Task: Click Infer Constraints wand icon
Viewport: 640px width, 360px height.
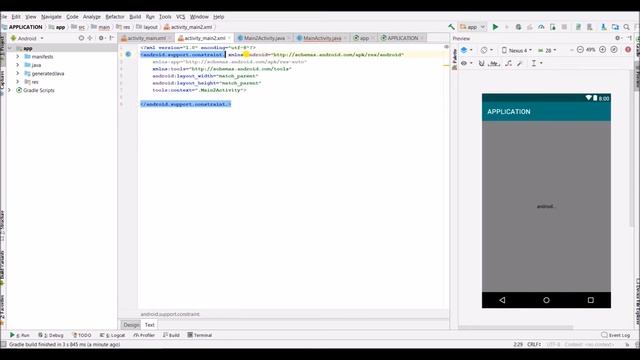Action: tap(520, 63)
